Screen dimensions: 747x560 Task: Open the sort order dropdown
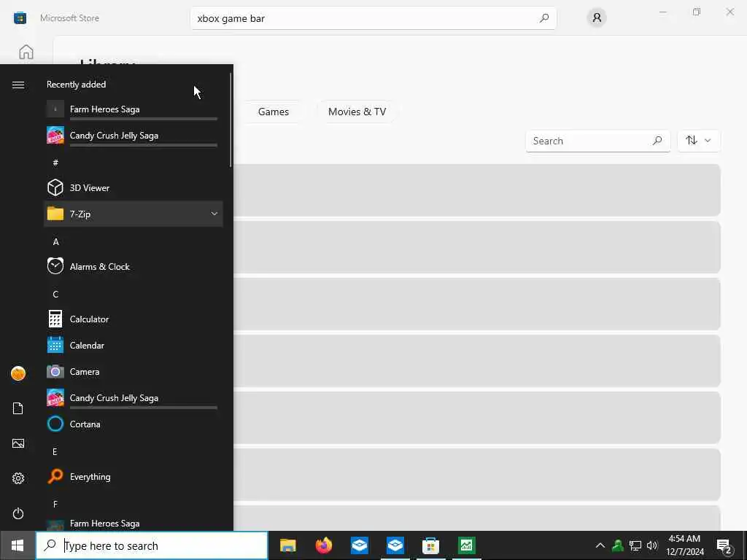click(698, 141)
